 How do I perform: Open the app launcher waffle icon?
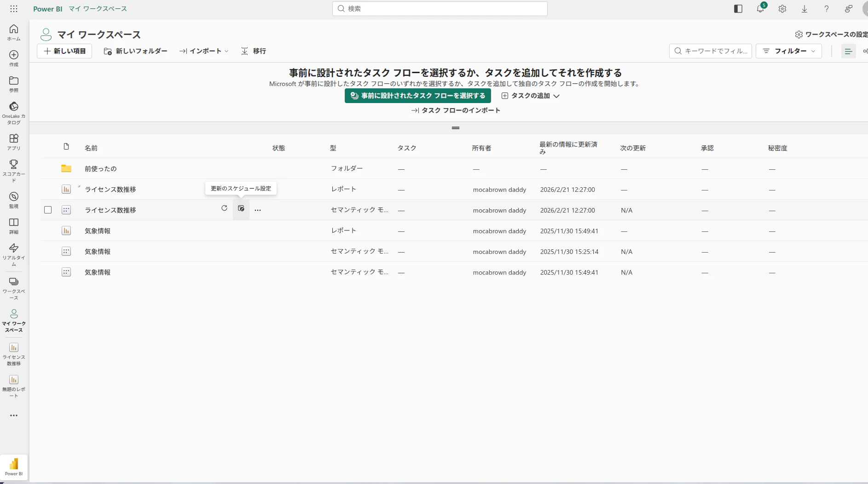click(x=14, y=9)
